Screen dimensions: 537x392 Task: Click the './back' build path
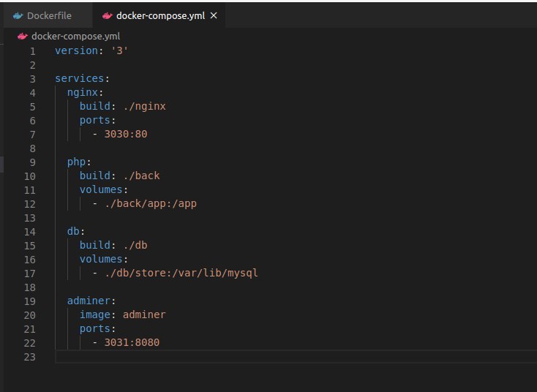click(x=141, y=176)
